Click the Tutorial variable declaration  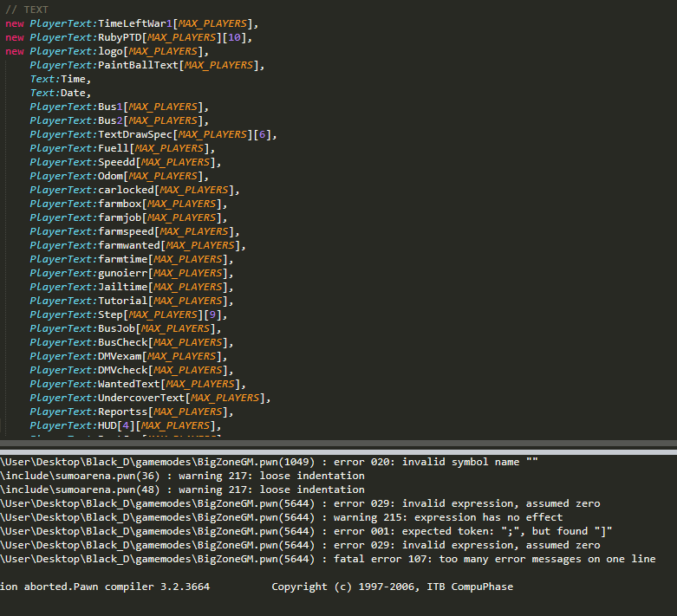point(132,301)
